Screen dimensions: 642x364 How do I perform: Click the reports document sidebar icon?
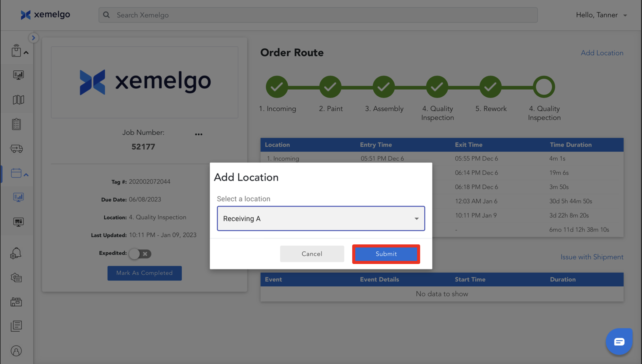point(17,326)
